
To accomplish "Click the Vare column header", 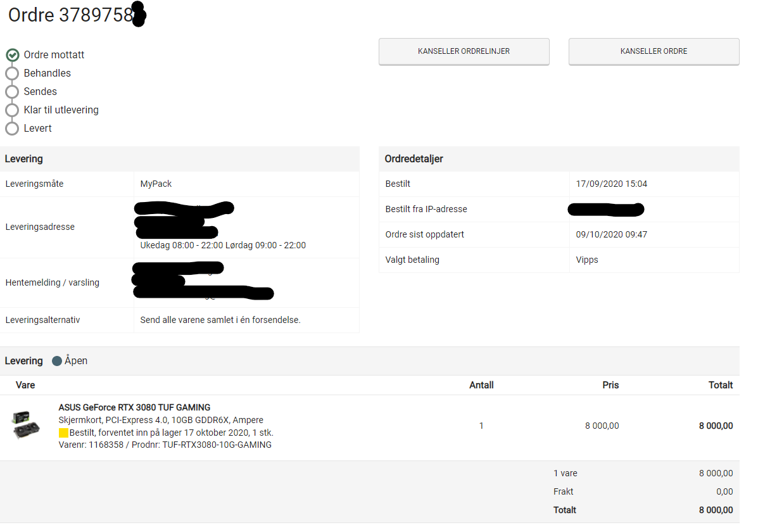I will (x=25, y=385).
